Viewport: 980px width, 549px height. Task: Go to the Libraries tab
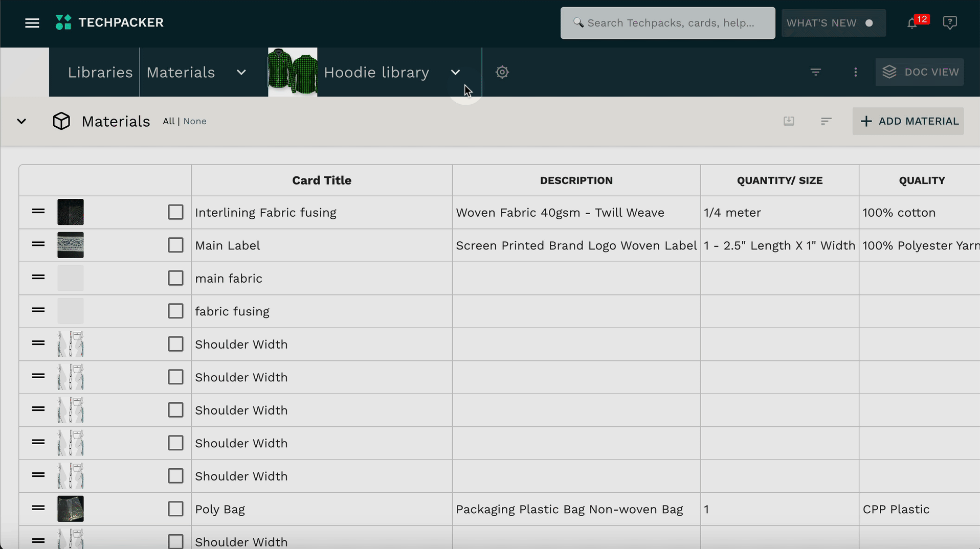[x=100, y=73]
